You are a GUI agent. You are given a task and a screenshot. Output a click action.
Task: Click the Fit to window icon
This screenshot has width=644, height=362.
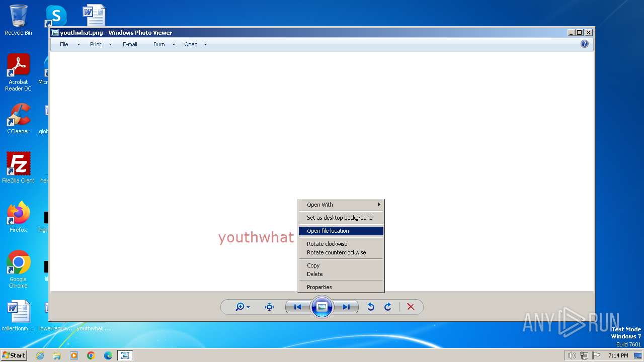[270, 307]
